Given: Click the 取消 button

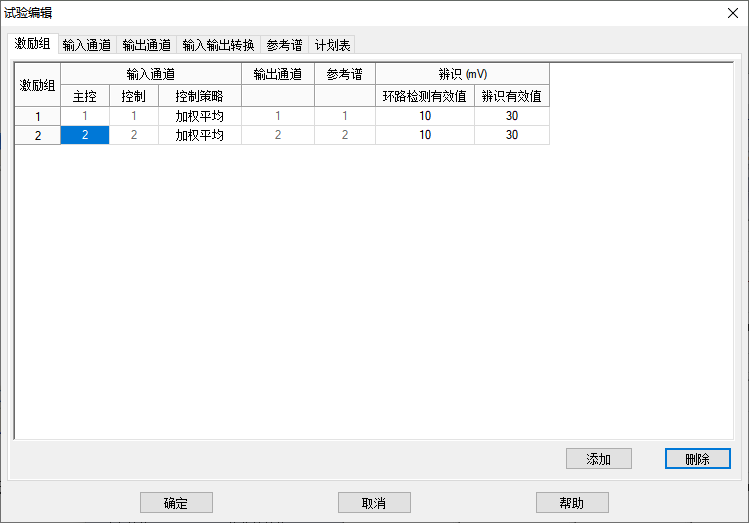Looking at the screenshot, I should click(x=374, y=503).
